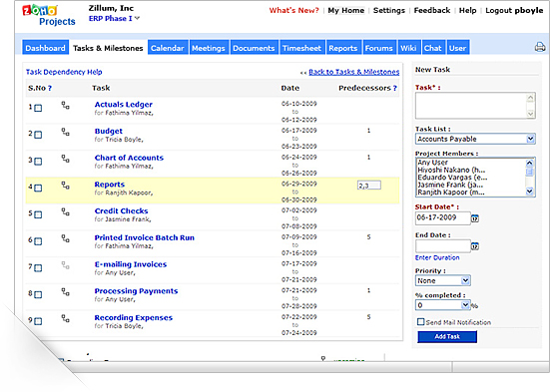The width and height of the screenshot is (550, 392).
Task: Select Any User in Project Members list
Action: click(433, 163)
